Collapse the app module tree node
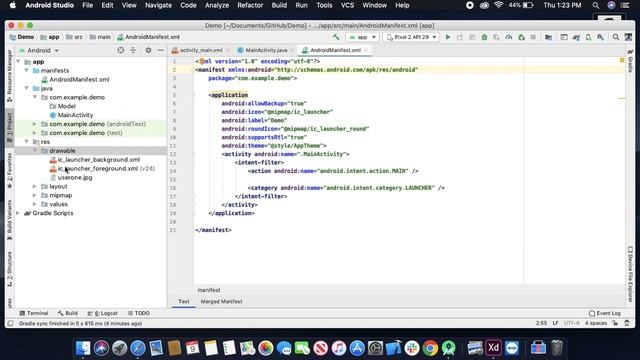 pos(18,62)
